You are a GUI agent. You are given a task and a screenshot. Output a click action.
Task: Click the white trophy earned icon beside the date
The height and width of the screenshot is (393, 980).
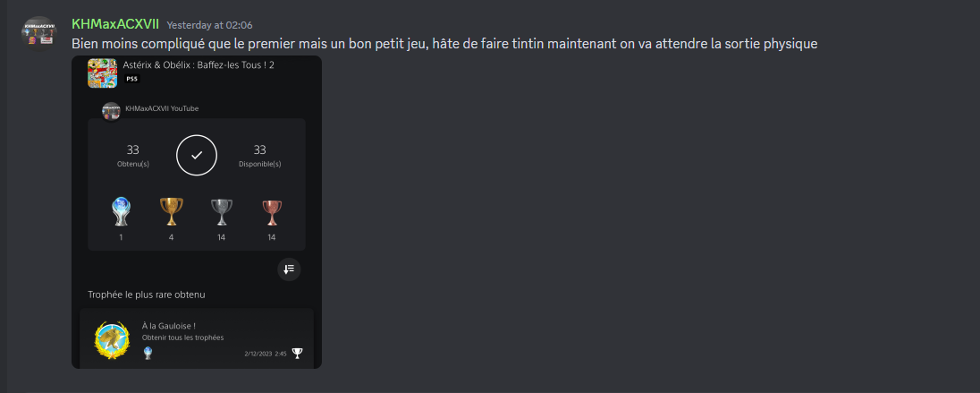click(x=297, y=354)
